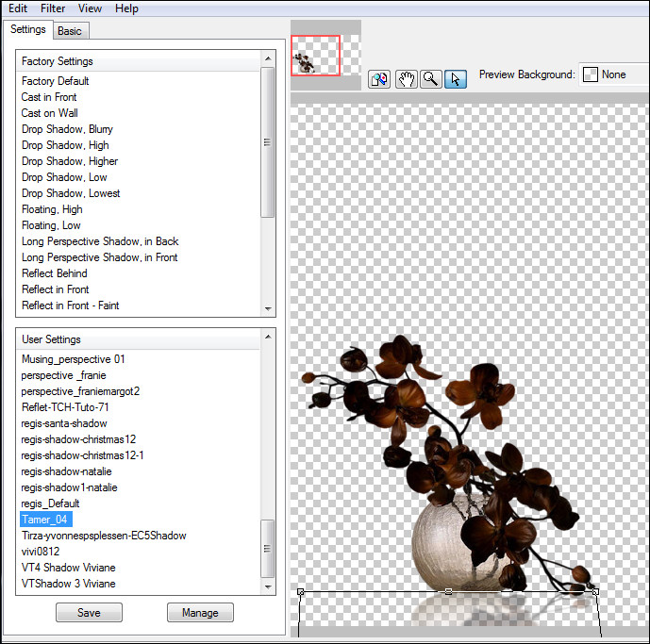Select Drop Shadow, Low preset
The image size is (650, 644).
(x=64, y=177)
